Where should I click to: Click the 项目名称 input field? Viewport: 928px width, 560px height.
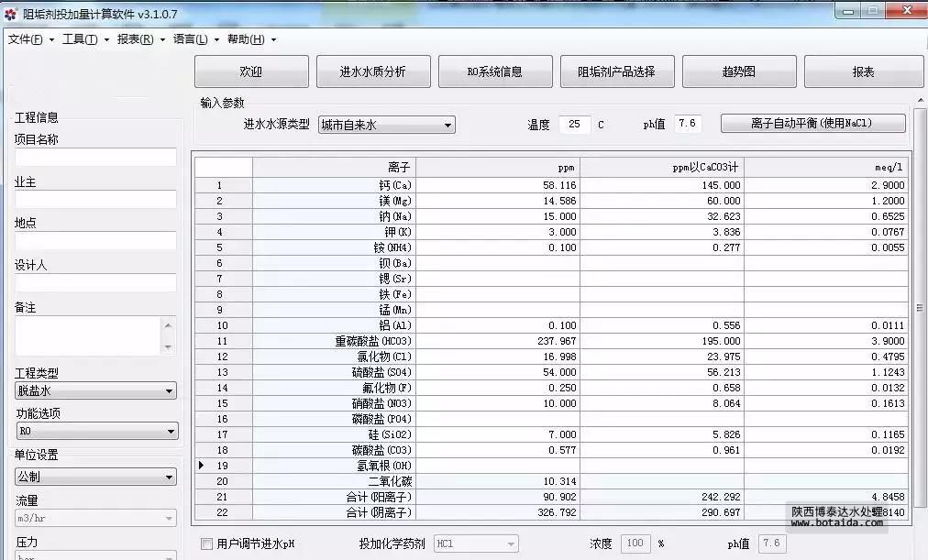(x=95, y=157)
